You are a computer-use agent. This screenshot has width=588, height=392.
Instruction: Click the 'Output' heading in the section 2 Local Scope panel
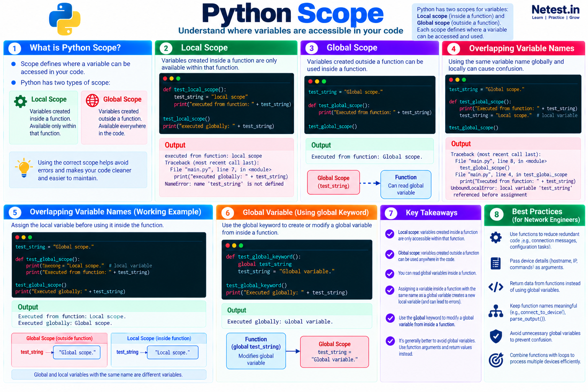coord(175,145)
